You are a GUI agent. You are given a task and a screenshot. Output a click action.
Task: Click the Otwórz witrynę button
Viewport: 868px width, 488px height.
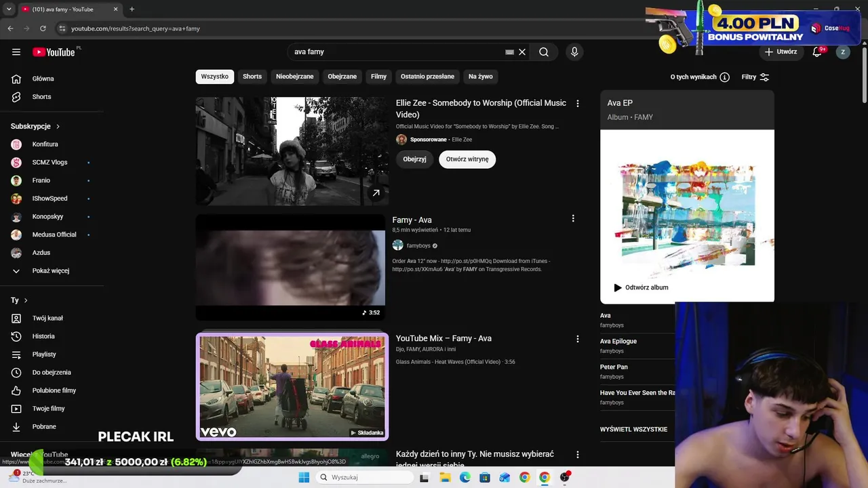tap(467, 159)
